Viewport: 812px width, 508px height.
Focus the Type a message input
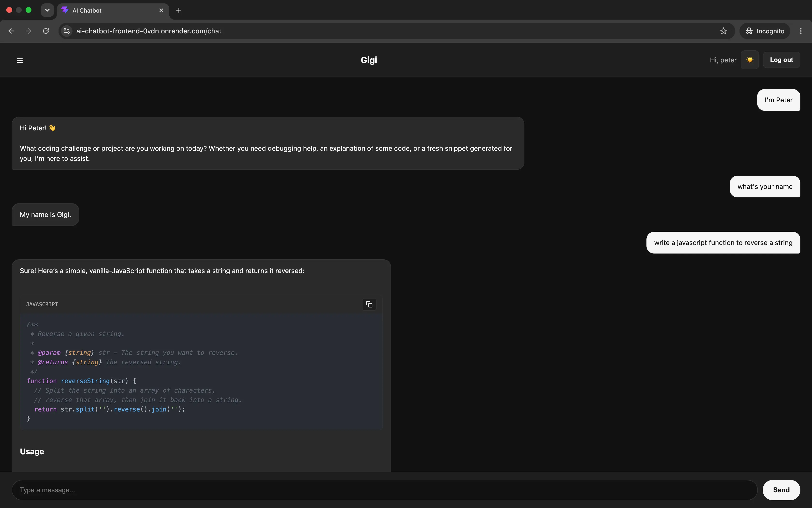(384, 490)
